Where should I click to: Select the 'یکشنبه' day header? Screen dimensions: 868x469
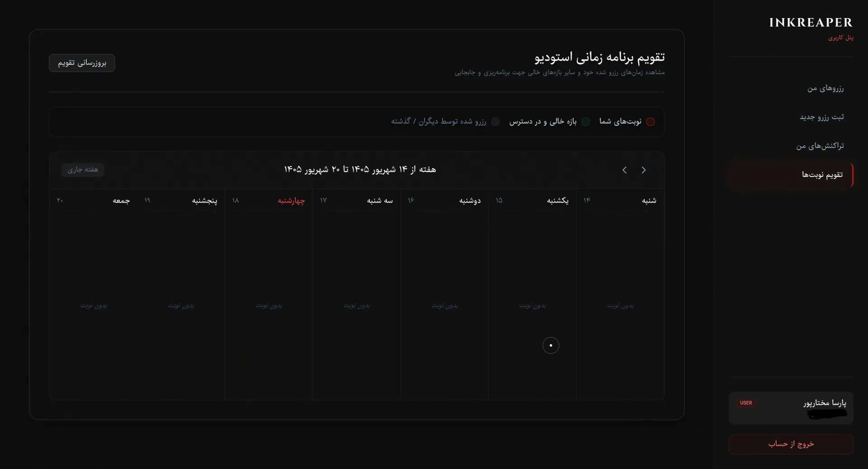558,200
